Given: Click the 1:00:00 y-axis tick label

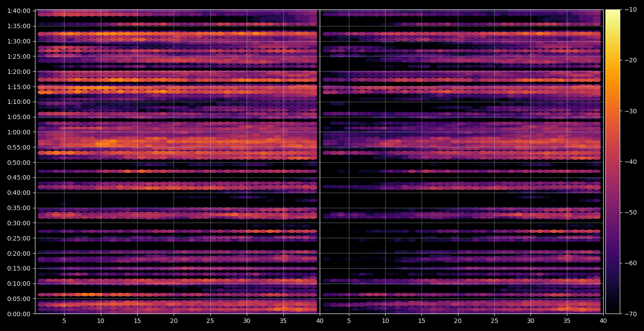Looking at the screenshot, I should [x=19, y=132].
